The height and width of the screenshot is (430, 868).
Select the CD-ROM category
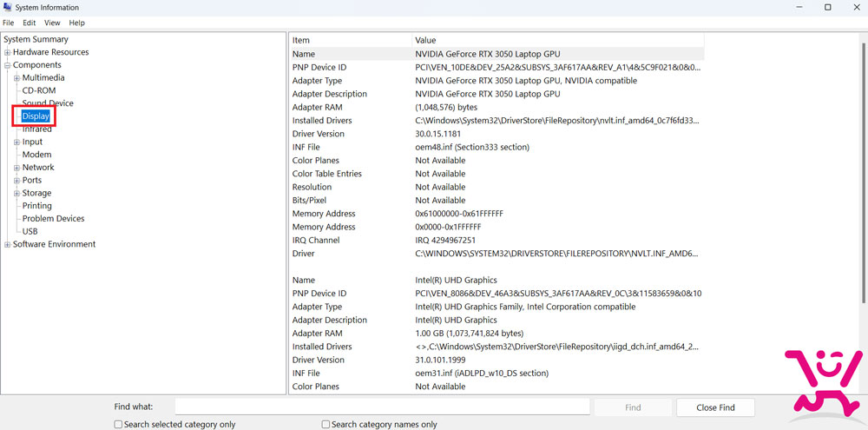[x=39, y=90]
